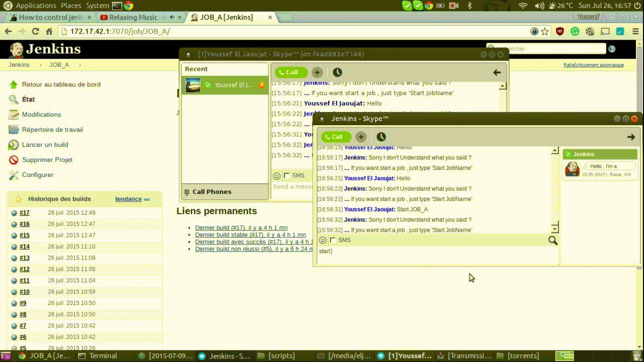This screenshot has height=362, width=644.
Task: Click the Chrome cast extension icon
Action: tap(605, 31)
